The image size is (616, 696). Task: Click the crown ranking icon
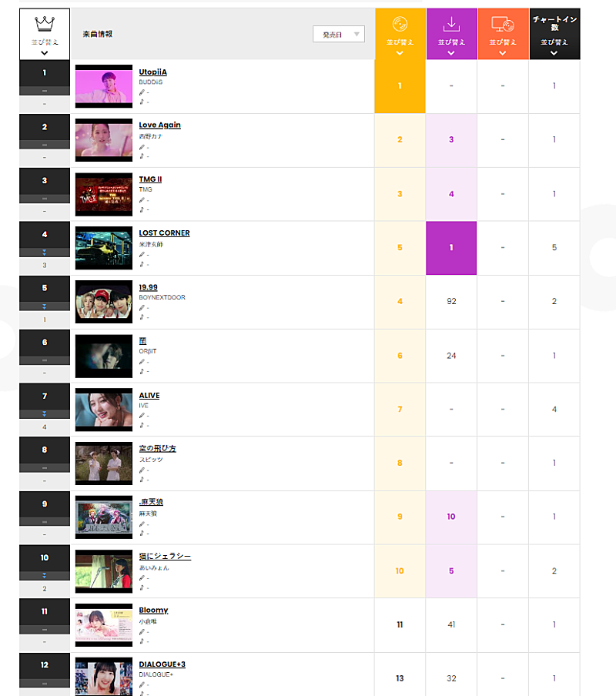[x=44, y=25]
